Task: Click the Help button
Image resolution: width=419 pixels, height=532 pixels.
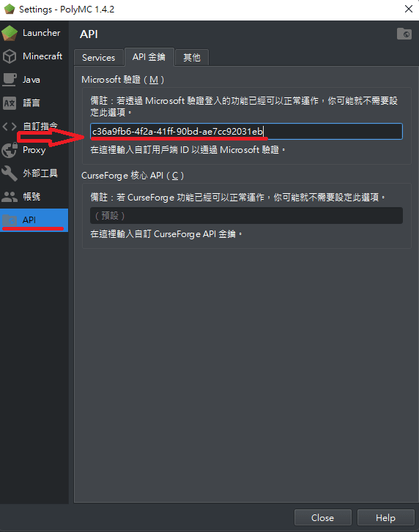Action: [x=386, y=518]
